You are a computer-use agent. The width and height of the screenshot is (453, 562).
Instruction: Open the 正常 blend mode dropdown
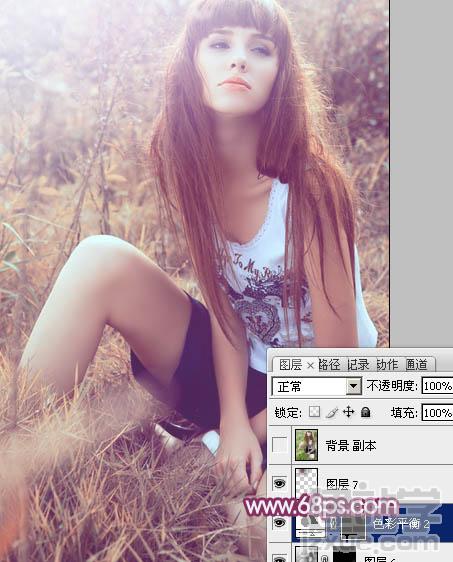pyautogui.click(x=317, y=386)
